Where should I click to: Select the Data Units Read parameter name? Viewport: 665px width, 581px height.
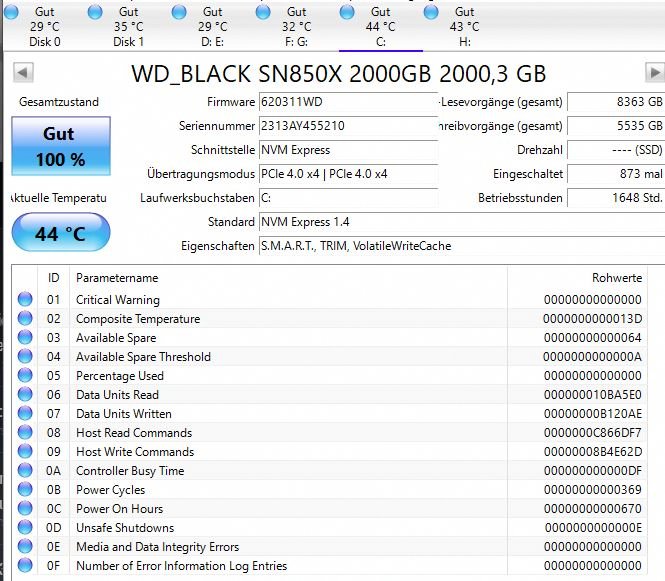(x=117, y=395)
